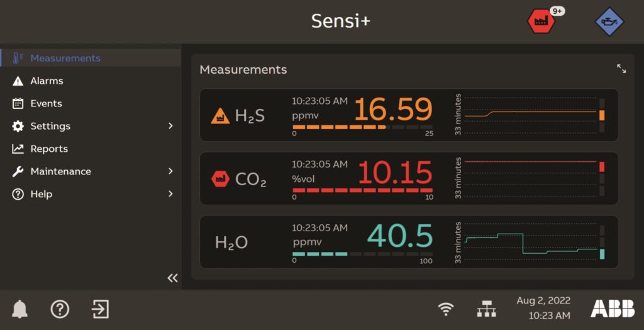The image size is (644, 330).
Task: Expand Measurements panel to full screen
Action: point(621,69)
